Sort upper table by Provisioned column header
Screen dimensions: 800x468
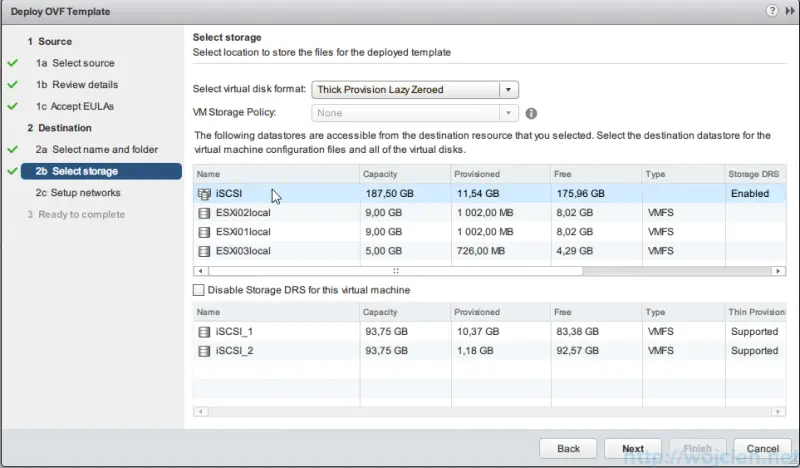(501, 174)
